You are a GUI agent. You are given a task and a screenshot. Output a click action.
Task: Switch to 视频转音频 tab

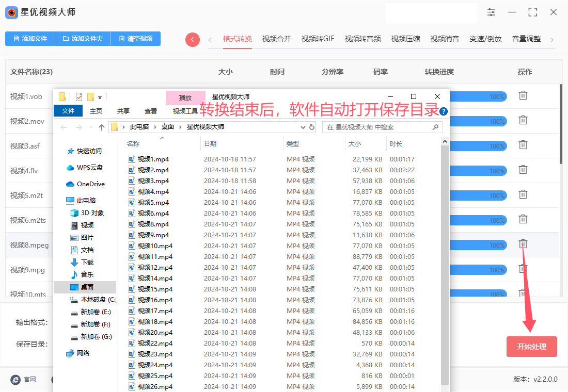pyautogui.click(x=362, y=39)
